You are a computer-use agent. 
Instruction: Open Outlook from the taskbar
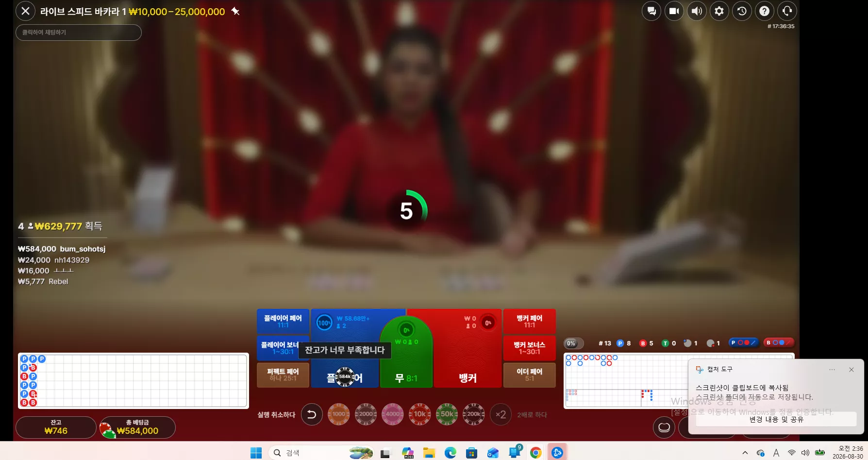coord(493,453)
